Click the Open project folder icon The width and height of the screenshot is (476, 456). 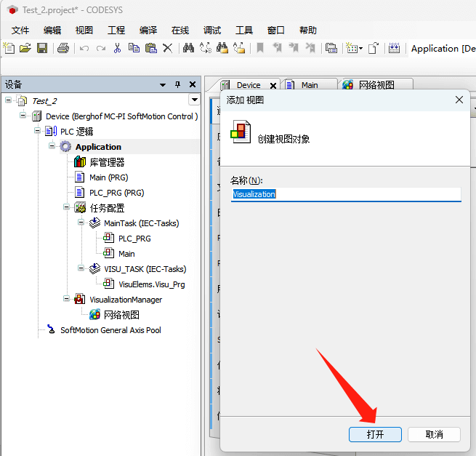click(x=25, y=48)
